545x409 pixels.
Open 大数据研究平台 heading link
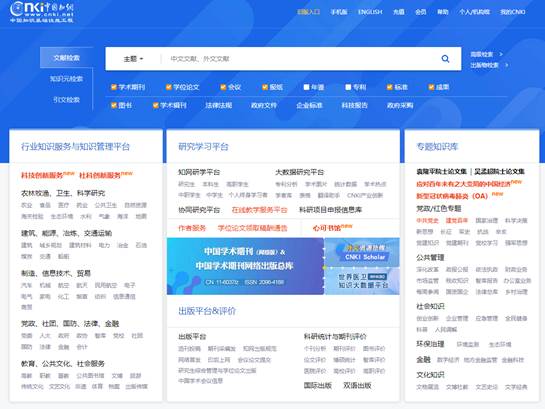(x=299, y=172)
